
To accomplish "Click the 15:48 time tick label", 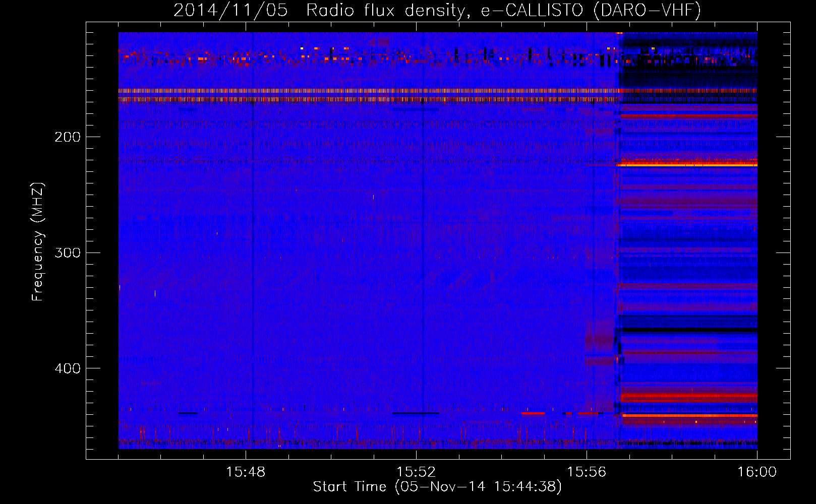I will (x=246, y=472).
